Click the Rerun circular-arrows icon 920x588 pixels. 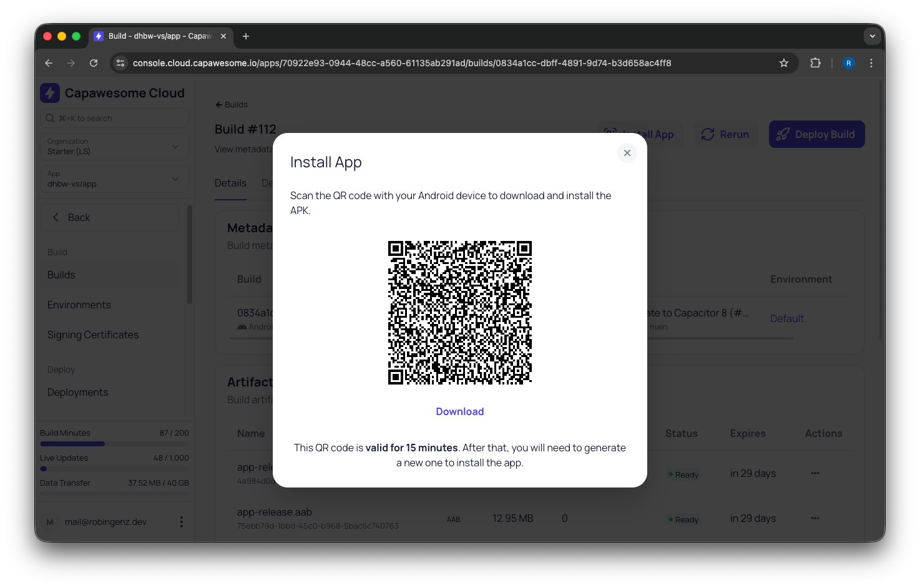pyautogui.click(x=708, y=134)
